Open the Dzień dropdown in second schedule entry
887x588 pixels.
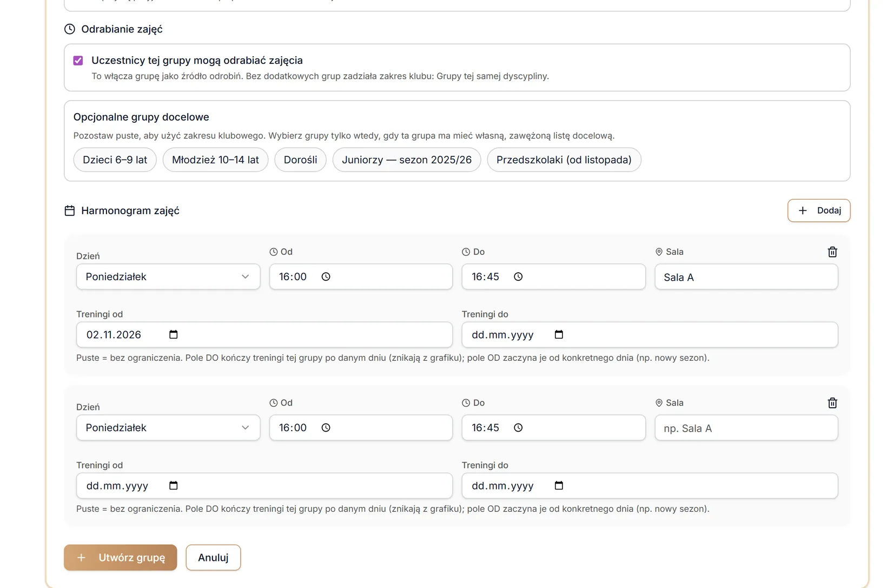(x=168, y=428)
